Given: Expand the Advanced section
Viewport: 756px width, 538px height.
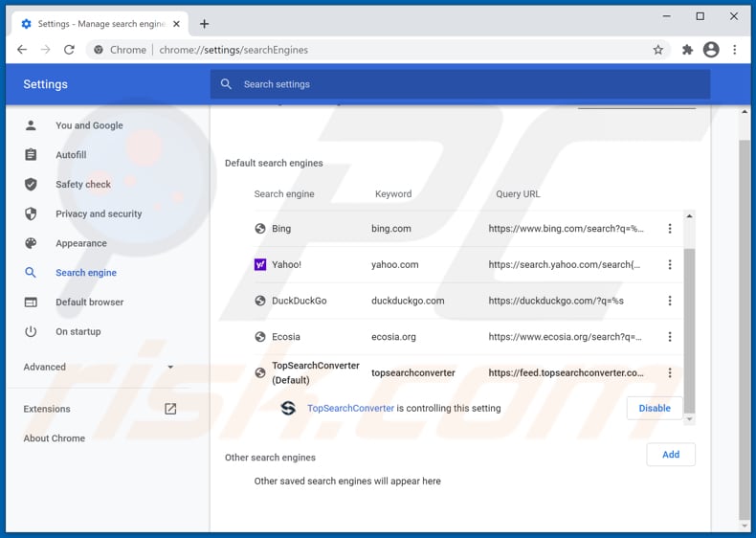Looking at the screenshot, I should pyautogui.click(x=99, y=368).
